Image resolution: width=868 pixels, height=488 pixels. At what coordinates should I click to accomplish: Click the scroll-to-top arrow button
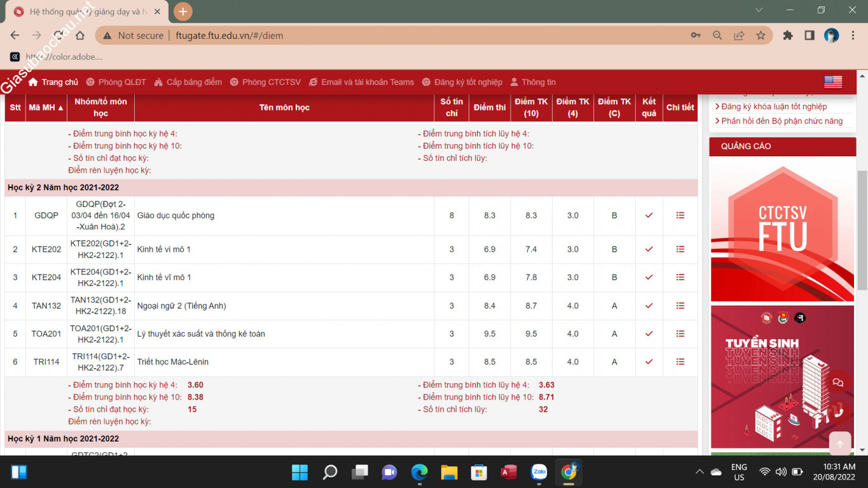[839, 444]
